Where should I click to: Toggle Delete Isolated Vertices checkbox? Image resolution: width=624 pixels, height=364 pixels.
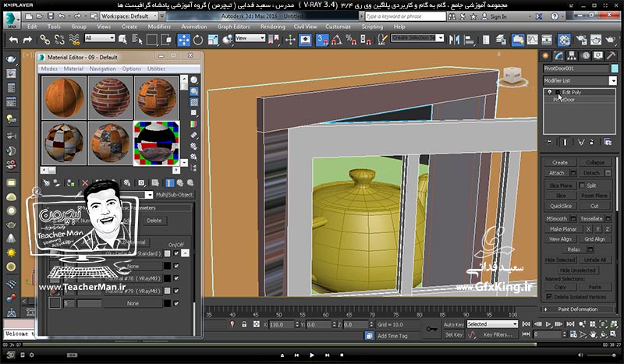pyautogui.click(x=549, y=297)
